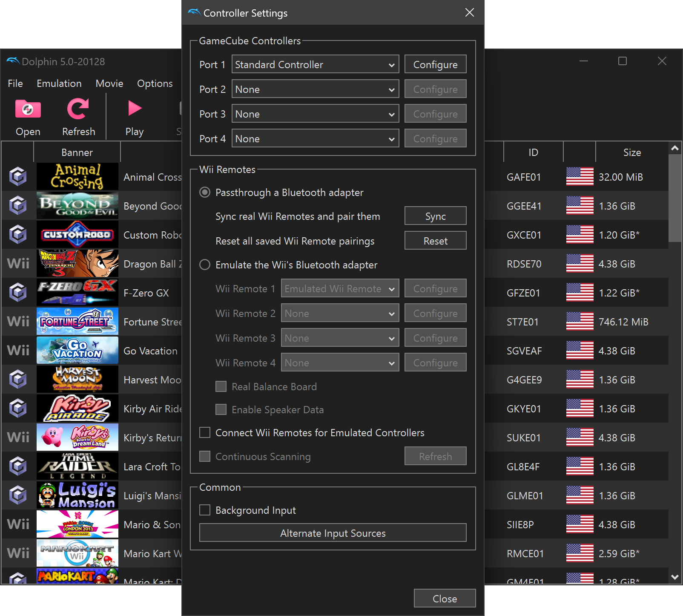Click Configure for Wii Remote 1

(435, 288)
